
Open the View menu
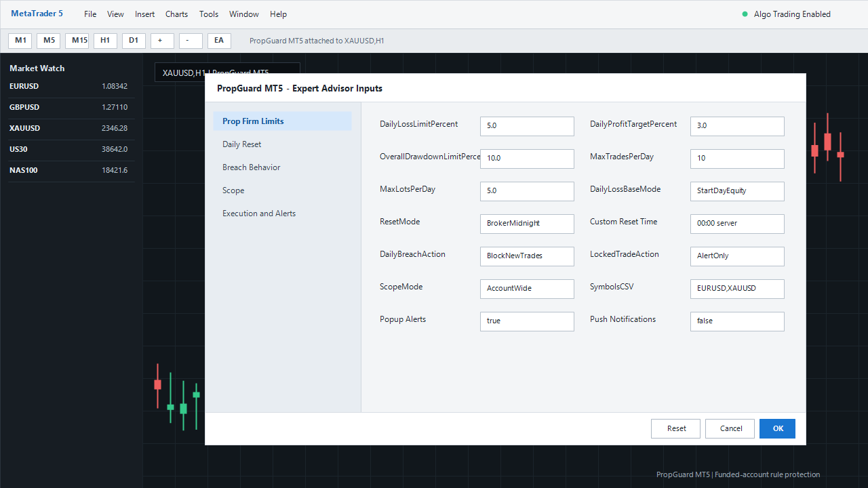[115, 14]
